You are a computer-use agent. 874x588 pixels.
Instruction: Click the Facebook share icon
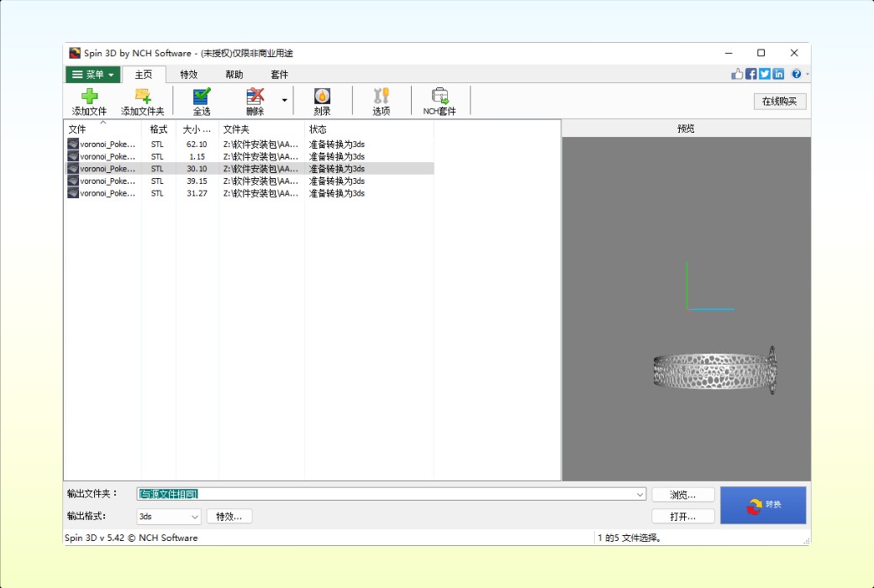(750, 74)
